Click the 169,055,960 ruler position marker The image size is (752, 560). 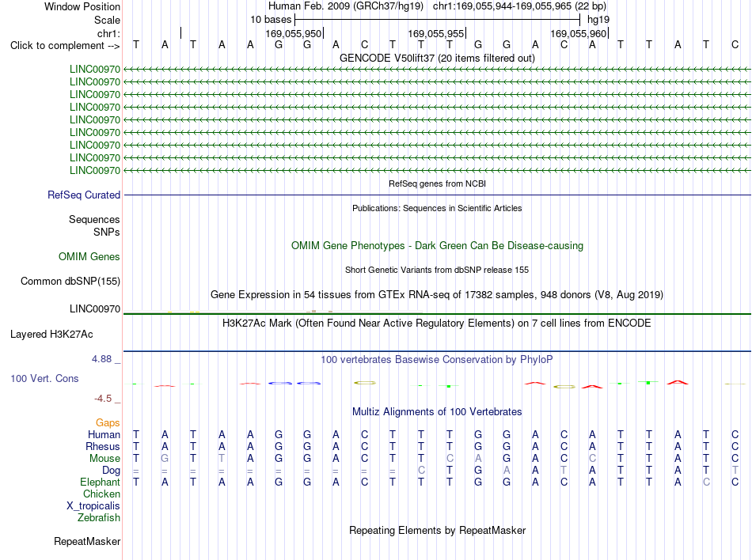pyautogui.click(x=578, y=33)
